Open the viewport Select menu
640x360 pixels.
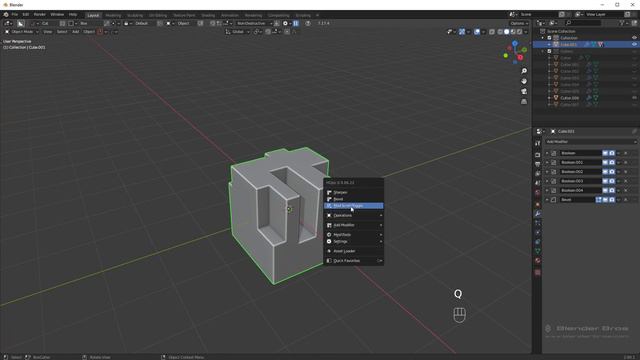point(62,32)
